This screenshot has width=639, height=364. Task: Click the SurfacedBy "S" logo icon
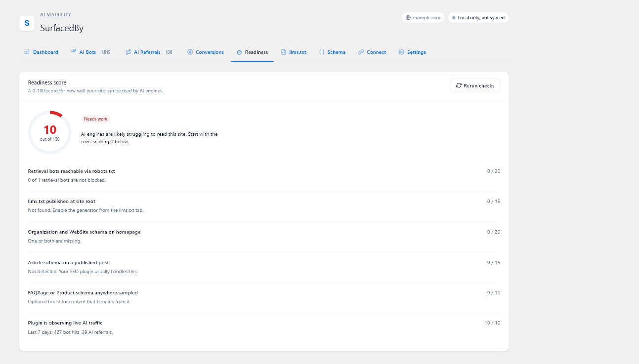[27, 23]
